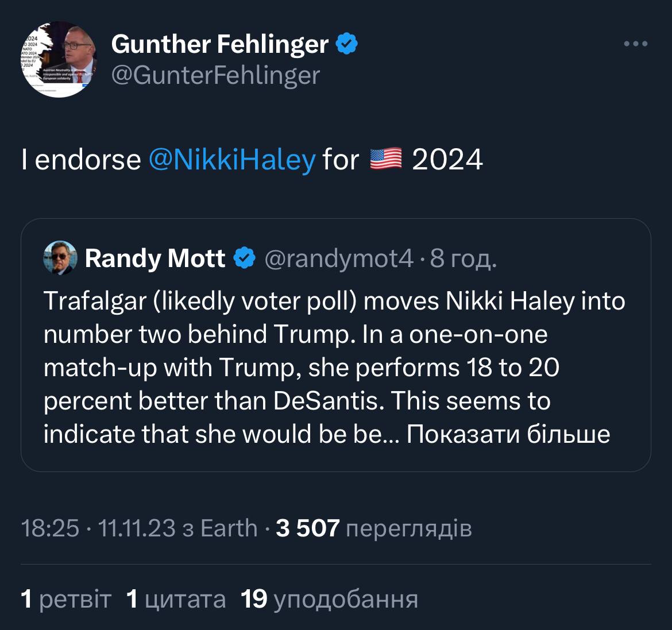Open the Gunther Fehlinger display name
Image resolution: width=672 pixels, height=630 pixels.
pos(219,44)
